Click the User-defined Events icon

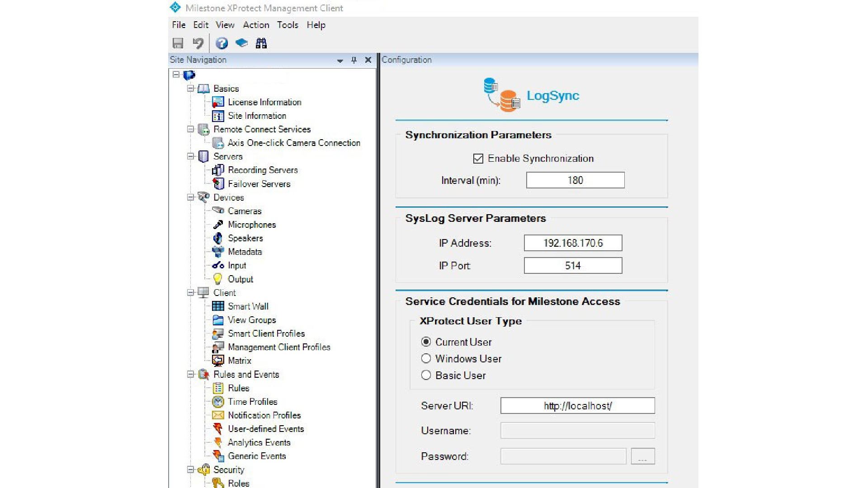tap(218, 429)
